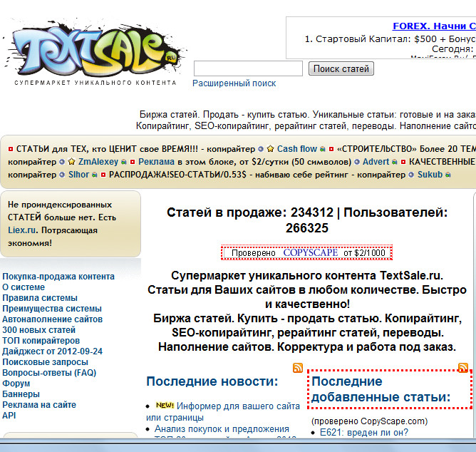476x452 pixels.
Task: Click red square before «СТРОИТЕЛЬСТВО»
Action: point(331,149)
